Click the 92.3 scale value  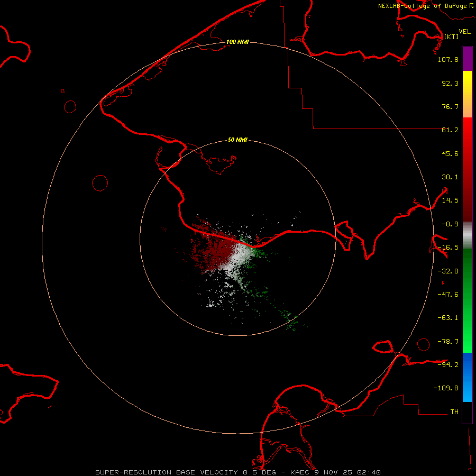(x=450, y=83)
